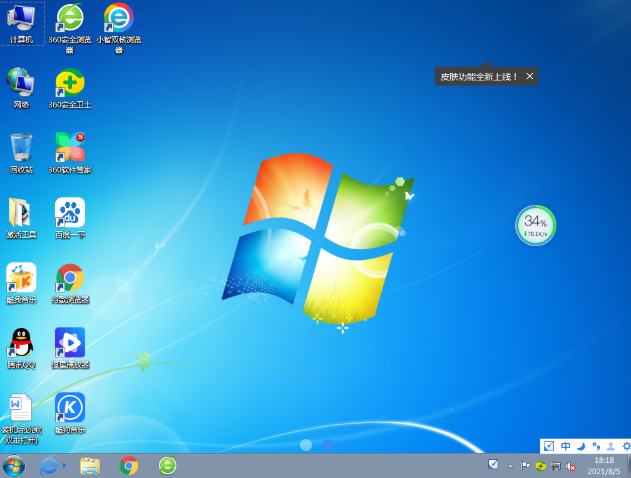Viewport: 631px width, 478px height.
Task: Select the Baidu paw shortcut icon
Action: pos(69,213)
